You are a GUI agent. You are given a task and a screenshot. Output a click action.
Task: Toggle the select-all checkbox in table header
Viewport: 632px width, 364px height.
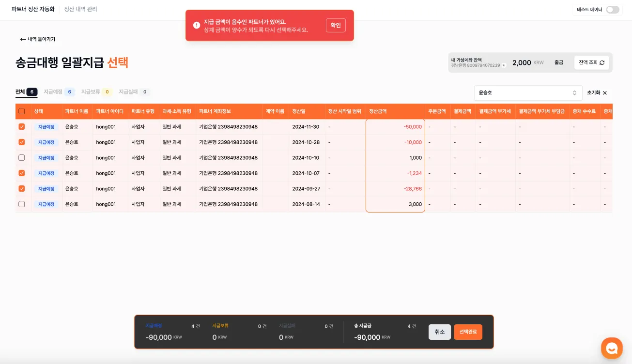point(21,111)
